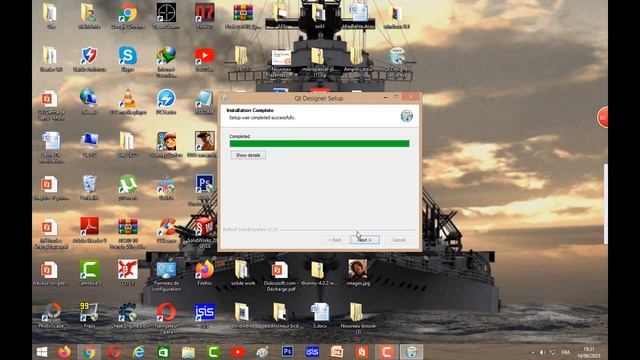640x360 pixels.
Task: Click the green installation progress bar
Action: (x=319, y=143)
